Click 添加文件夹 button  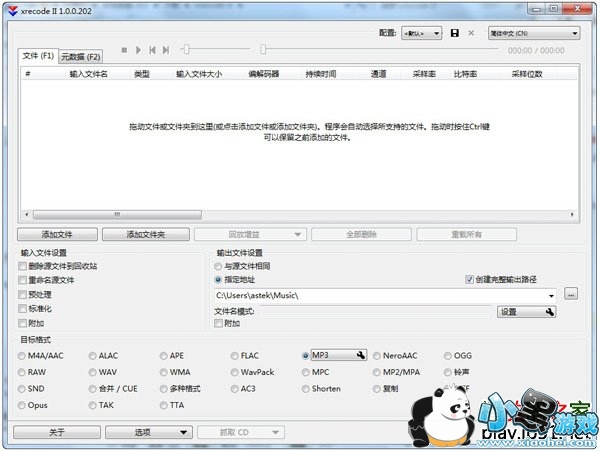point(146,234)
